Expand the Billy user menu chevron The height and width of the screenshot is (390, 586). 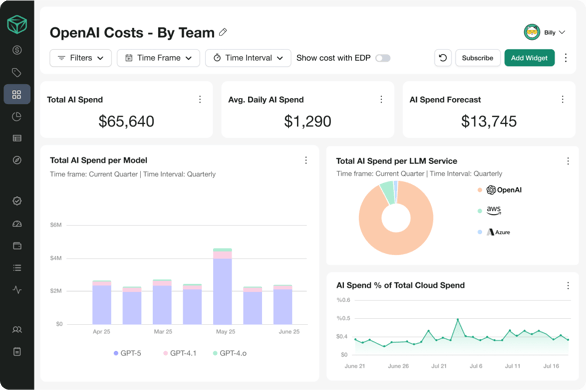(x=562, y=32)
